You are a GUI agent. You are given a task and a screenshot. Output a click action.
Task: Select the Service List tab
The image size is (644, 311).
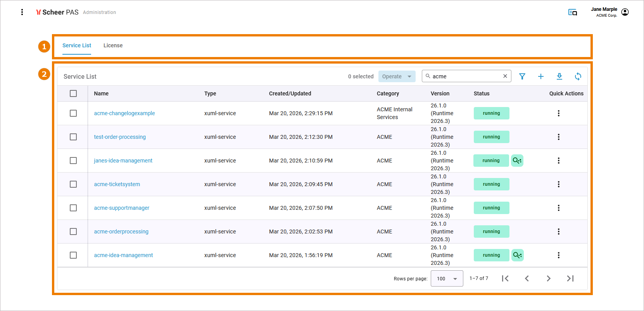(77, 45)
